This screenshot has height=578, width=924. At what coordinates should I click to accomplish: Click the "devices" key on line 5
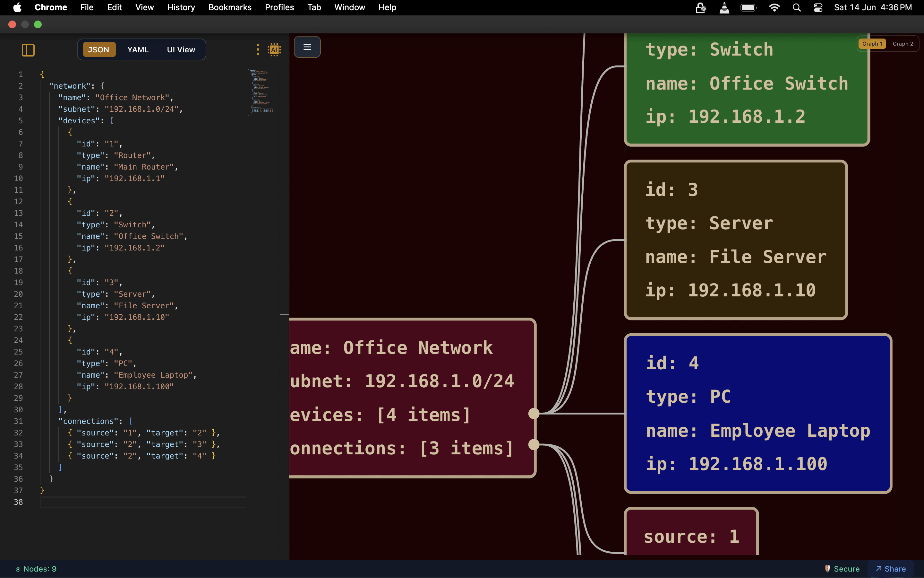(x=79, y=121)
